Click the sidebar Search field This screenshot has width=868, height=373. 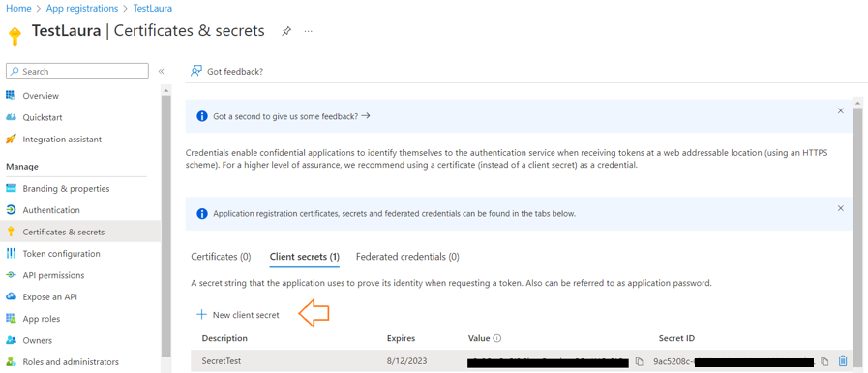coord(77,72)
